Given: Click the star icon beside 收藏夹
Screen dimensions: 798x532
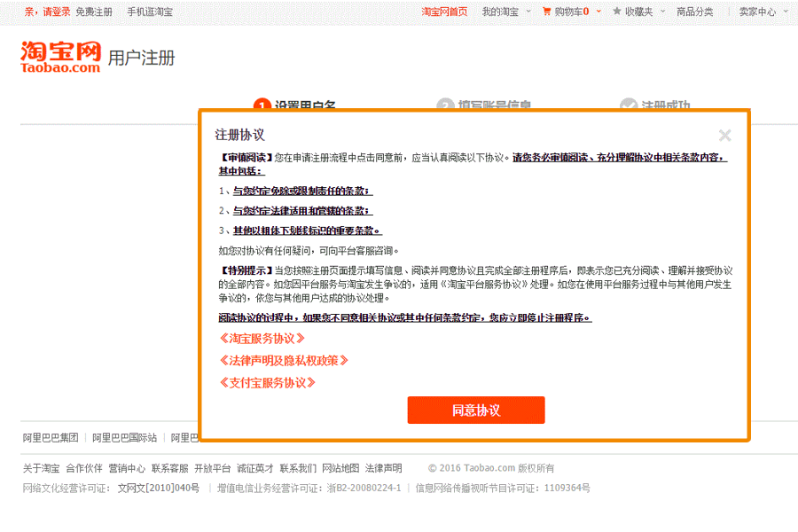Looking at the screenshot, I should (x=617, y=12).
